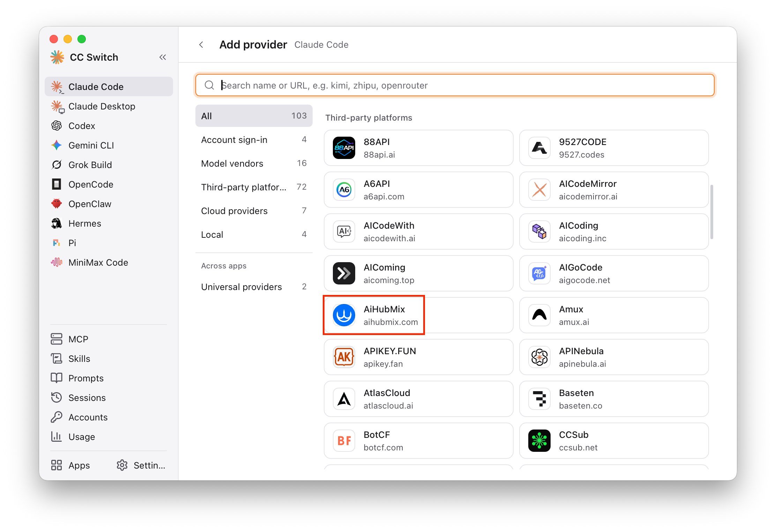Filter by Universal providers category
The image size is (776, 532).
(x=254, y=287)
